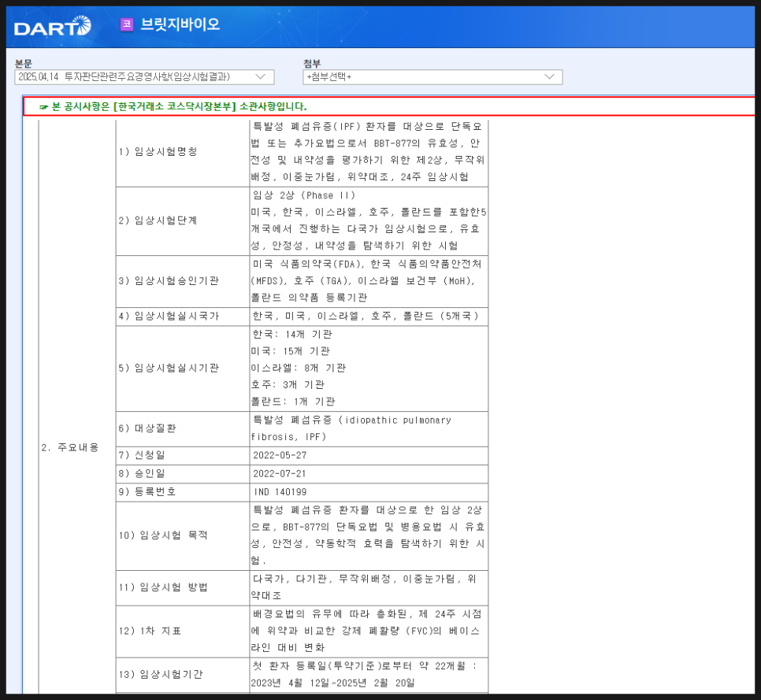Click the '이스라엘: 8개 기관' line
Image resolution: width=761 pixels, height=700 pixels.
coord(299,369)
